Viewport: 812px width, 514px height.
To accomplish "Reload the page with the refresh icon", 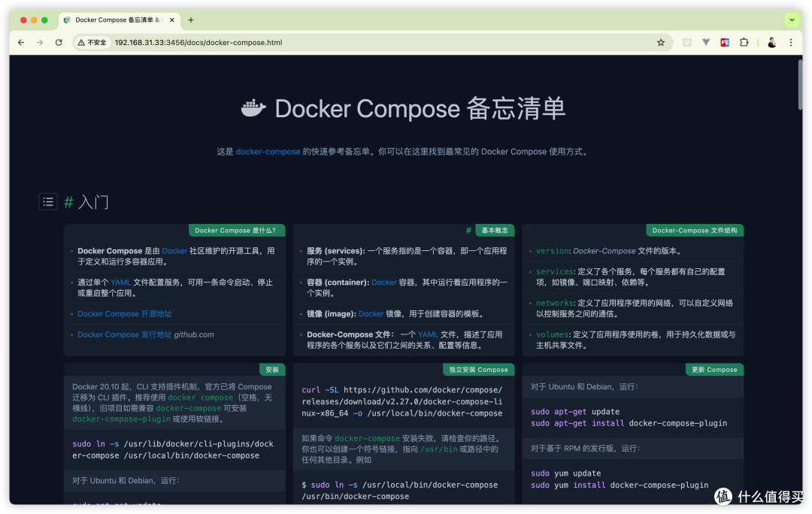I will [59, 42].
